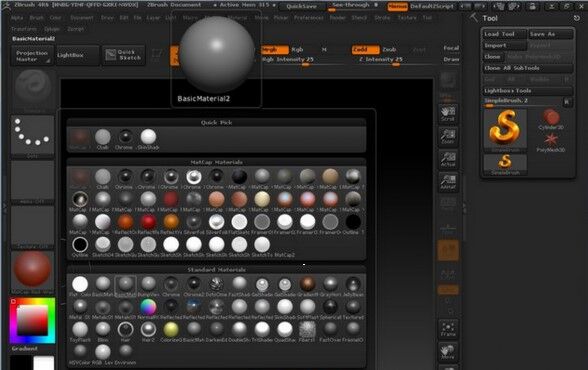Click the Actual size icon
The height and width of the screenshot is (370, 588).
448,159
